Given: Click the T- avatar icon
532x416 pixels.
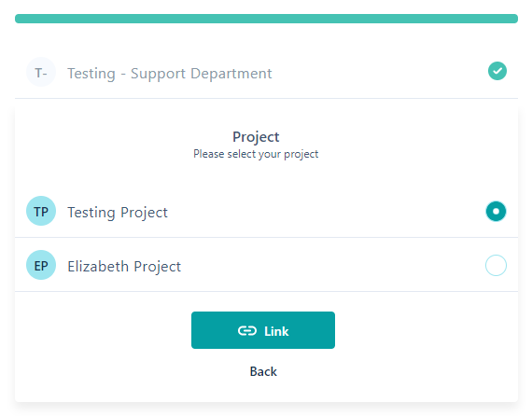Looking at the screenshot, I should pyautogui.click(x=41, y=72).
